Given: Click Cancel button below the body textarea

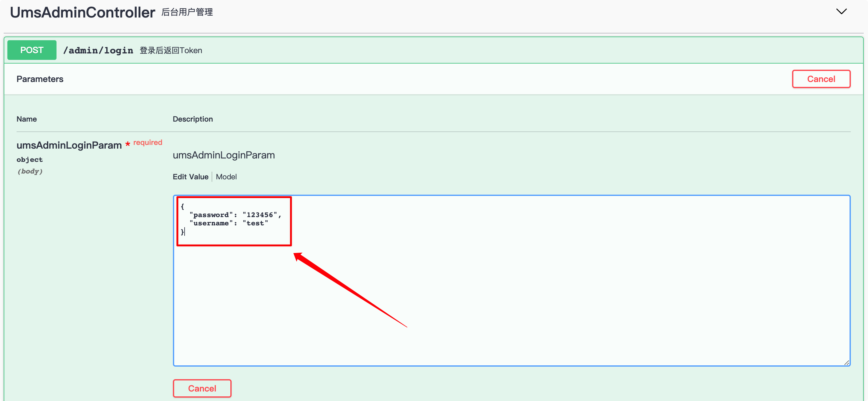Looking at the screenshot, I should point(202,388).
